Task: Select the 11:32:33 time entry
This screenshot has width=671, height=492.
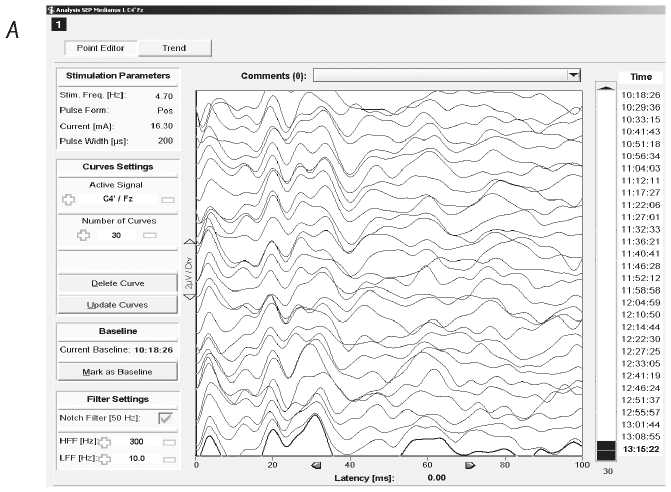Action: (x=641, y=229)
